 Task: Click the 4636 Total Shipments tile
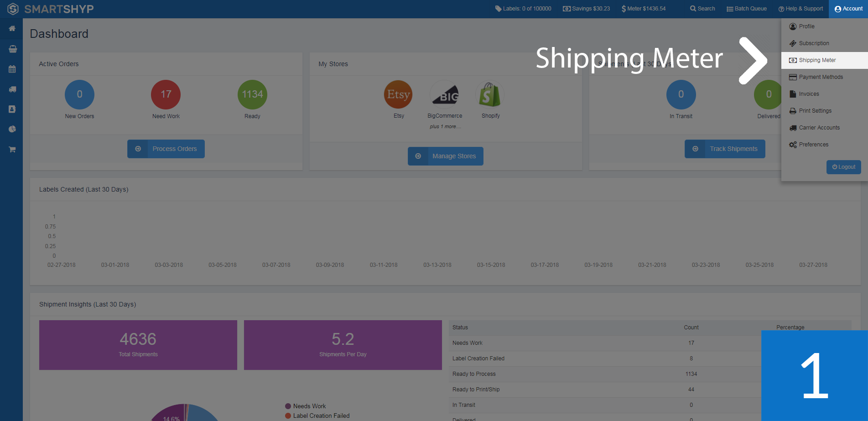(x=138, y=345)
